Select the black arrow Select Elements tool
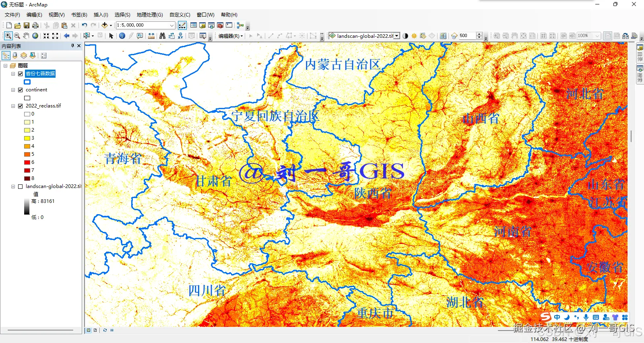The width and height of the screenshot is (644, 343). point(111,36)
